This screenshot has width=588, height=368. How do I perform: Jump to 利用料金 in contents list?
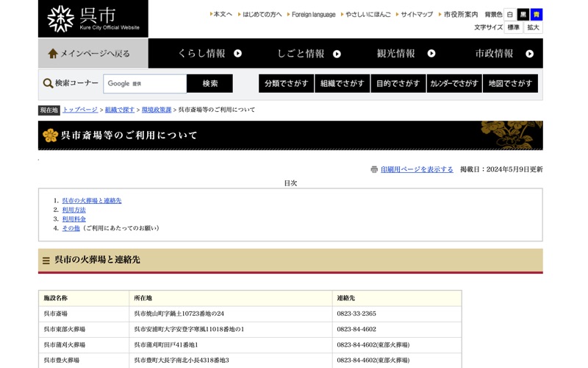point(74,219)
